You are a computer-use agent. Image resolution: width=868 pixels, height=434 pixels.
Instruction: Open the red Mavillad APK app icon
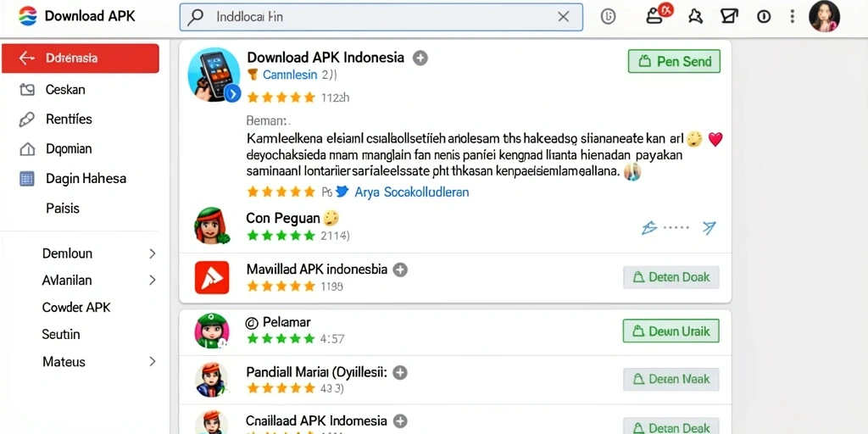click(x=212, y=277)
